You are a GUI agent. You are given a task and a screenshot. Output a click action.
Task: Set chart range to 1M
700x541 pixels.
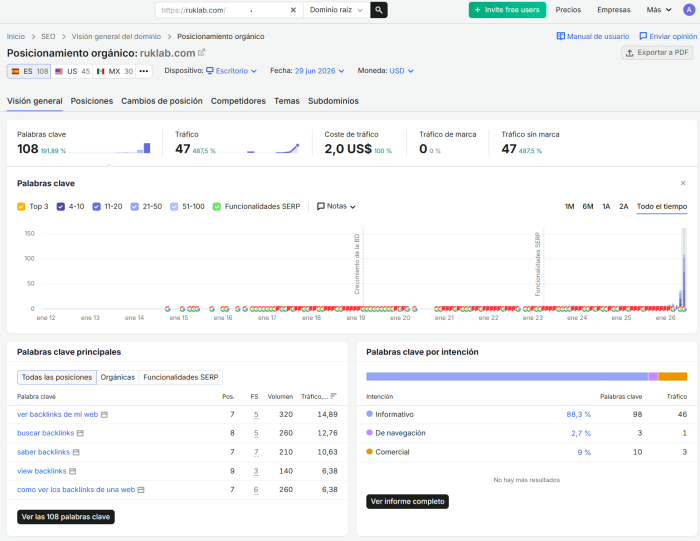[569, 206]
